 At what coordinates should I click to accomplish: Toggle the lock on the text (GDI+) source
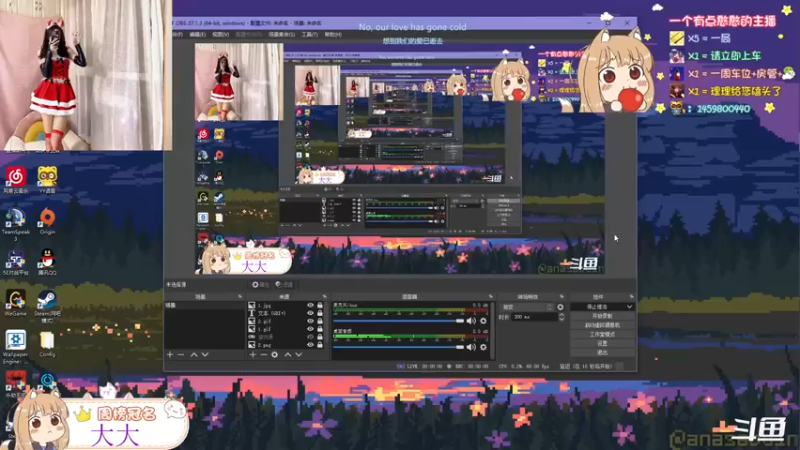click(320, 313)
